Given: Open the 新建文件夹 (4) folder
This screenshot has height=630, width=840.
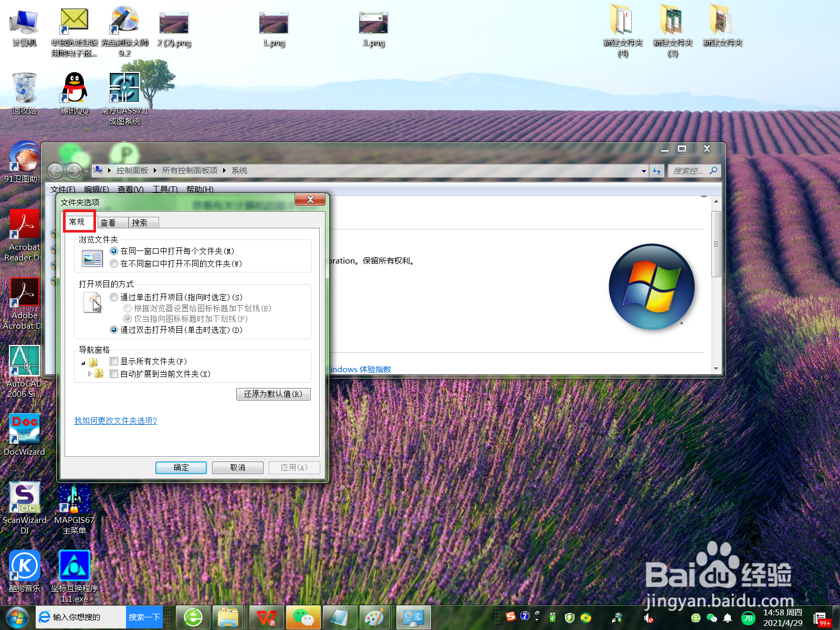Looking at the screenshot, I should point(623,30).
